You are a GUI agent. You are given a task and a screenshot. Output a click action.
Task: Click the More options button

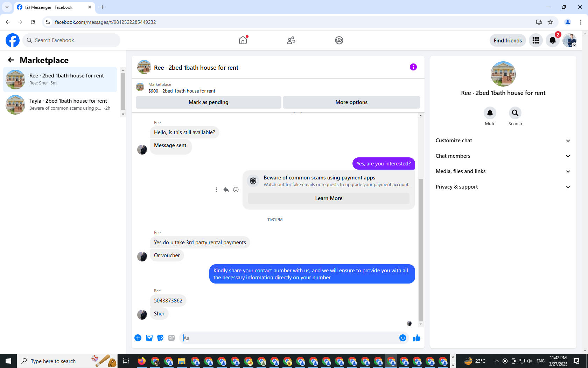(x=351, y=102)
